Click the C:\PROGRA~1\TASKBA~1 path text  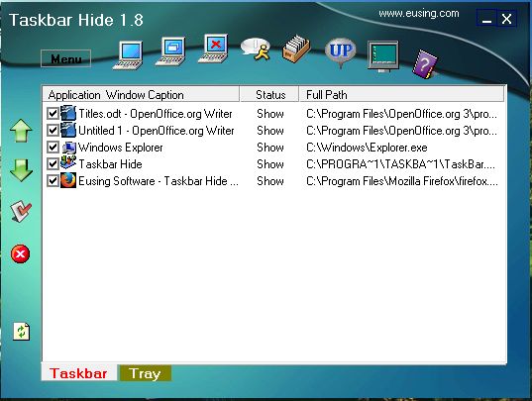[x=400, y=164]
